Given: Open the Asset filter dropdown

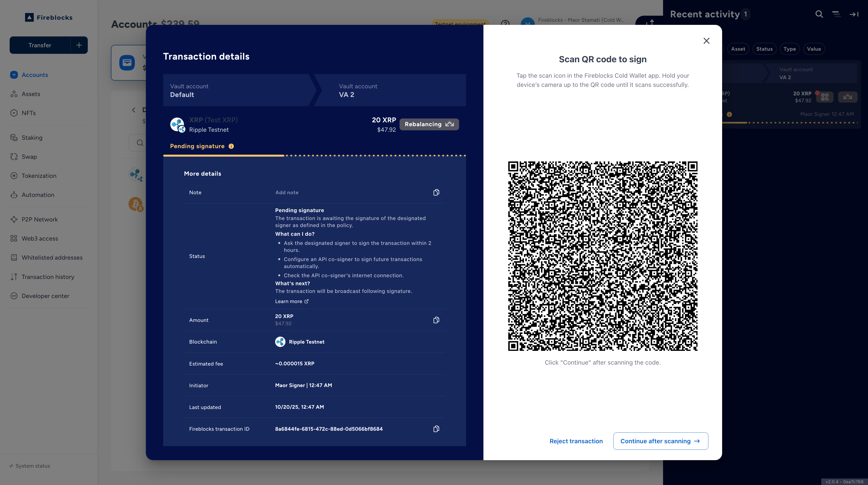Looking at the screenshot, I should [x=738, y=49].
